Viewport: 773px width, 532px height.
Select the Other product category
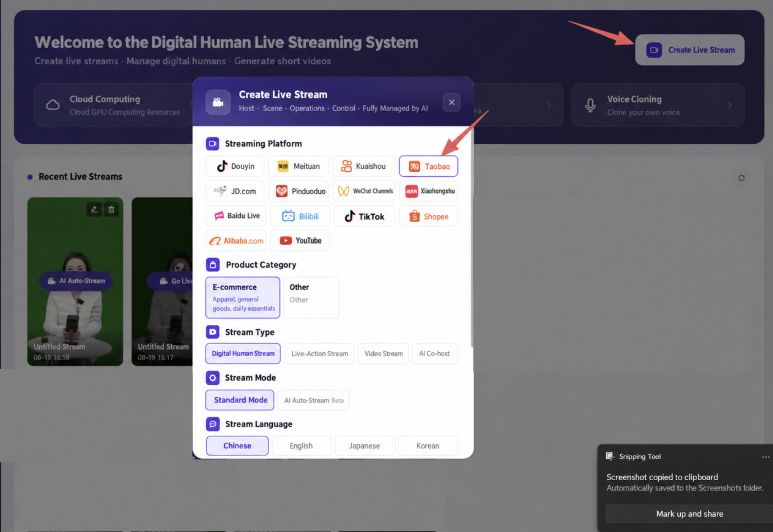click(312, 297)
